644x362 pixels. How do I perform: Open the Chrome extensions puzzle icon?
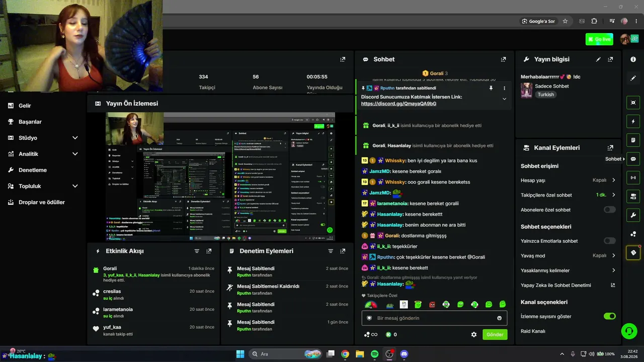[x=594, y=21]
